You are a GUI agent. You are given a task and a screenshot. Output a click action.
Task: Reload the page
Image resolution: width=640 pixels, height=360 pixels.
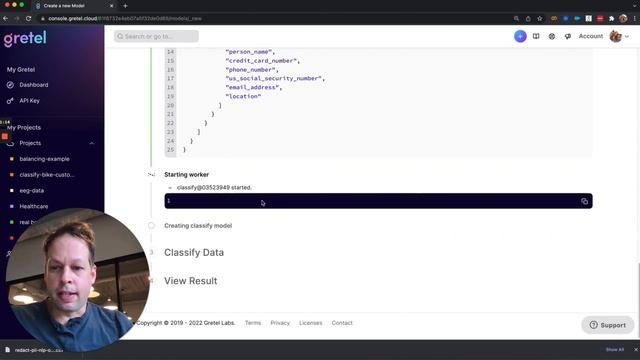click(x=29, y=18)
